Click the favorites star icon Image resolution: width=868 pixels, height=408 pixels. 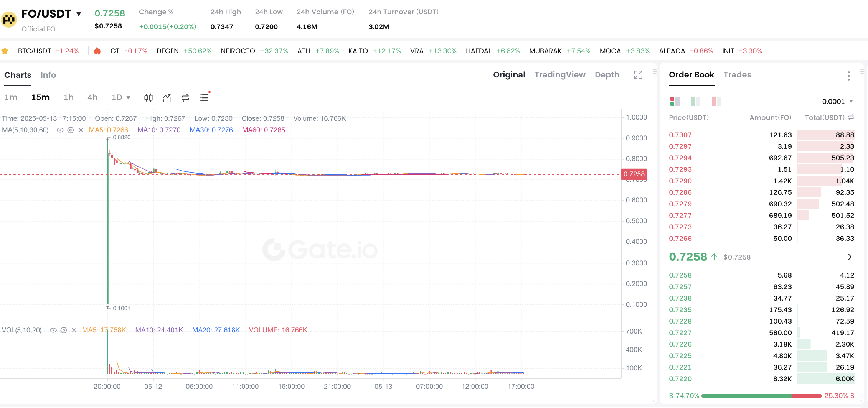(x=5, y=51)
